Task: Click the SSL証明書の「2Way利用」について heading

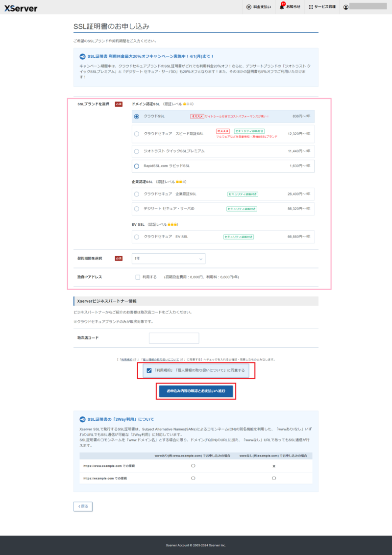Action: click(121, 419)
